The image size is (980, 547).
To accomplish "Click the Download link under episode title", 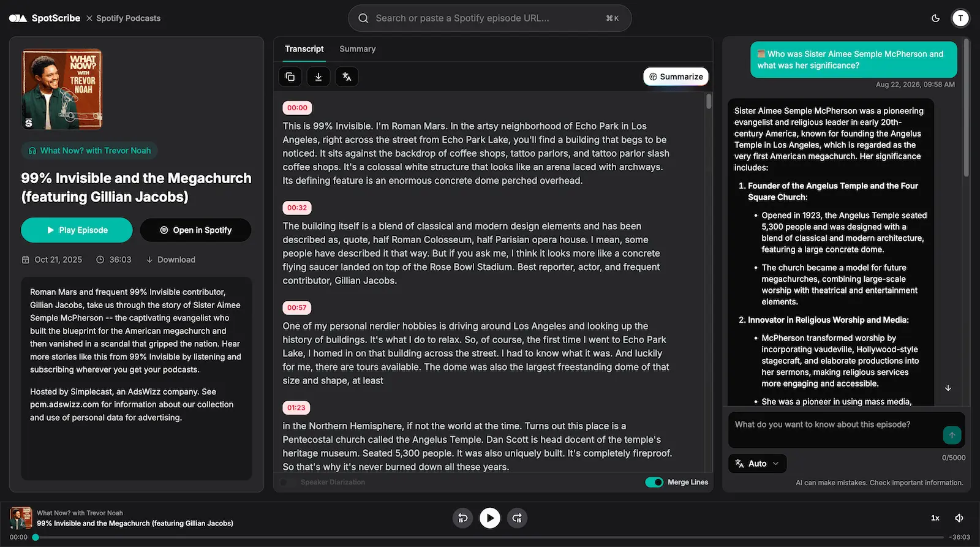I will click(x=171, y=260).
